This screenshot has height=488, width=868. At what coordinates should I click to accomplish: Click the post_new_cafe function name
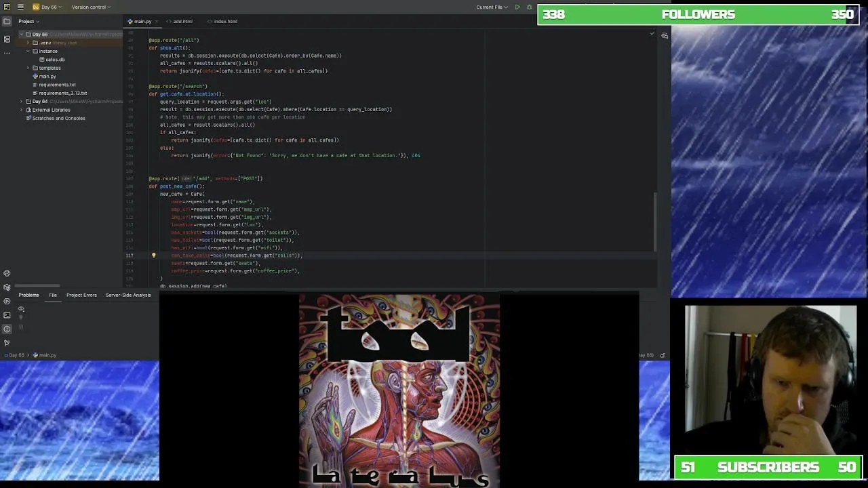[x=178, y=186]
